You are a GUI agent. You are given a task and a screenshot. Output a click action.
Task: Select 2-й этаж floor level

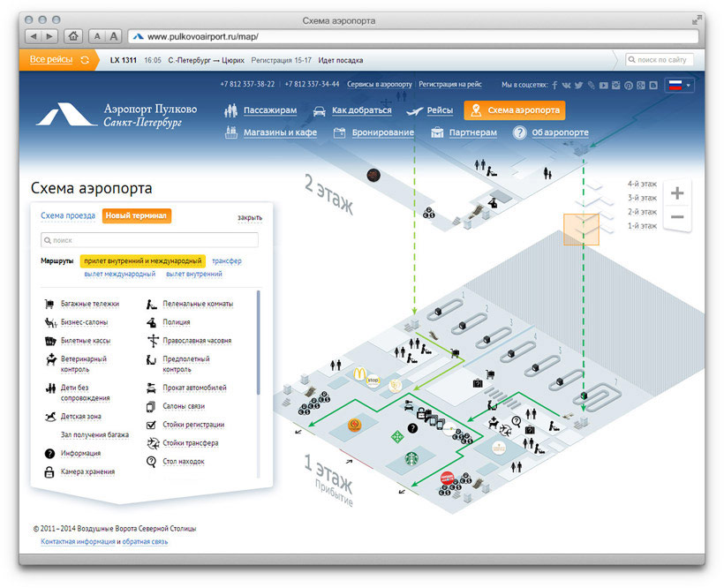(x=642, y=212)
